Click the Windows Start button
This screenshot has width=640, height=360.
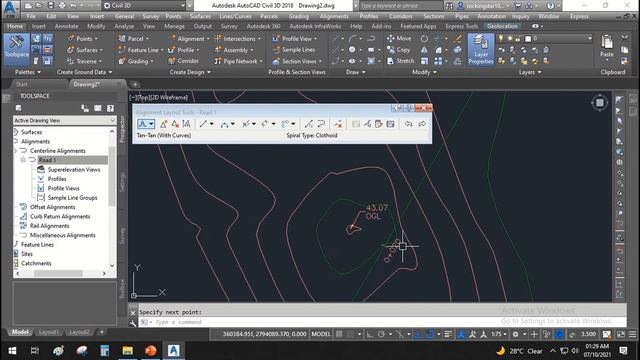pyautogui.click(x=12, y=351)
